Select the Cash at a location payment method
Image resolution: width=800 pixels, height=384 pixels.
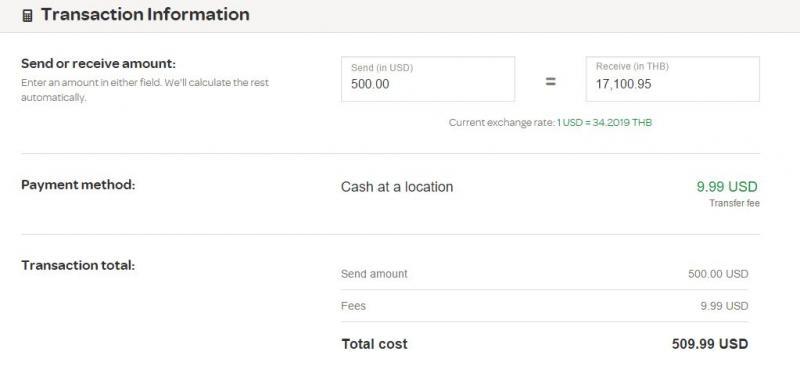[x=397, y=187]
